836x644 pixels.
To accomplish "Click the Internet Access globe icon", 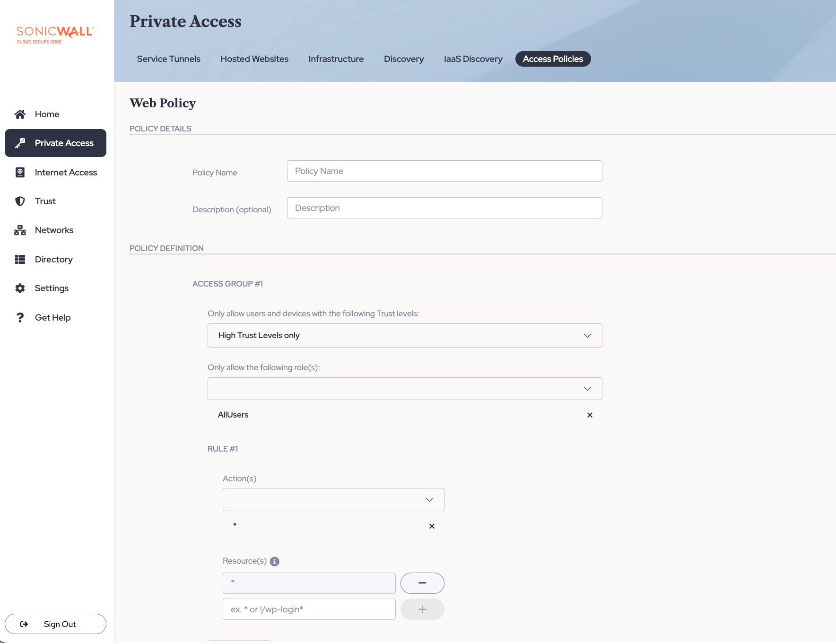I will click(20, 172).
